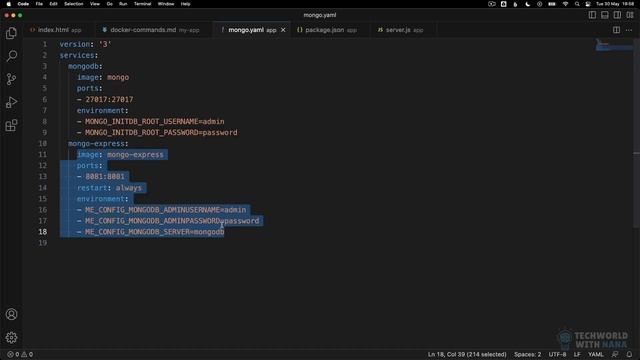Click the '8081:8081' port mapping

105,177
